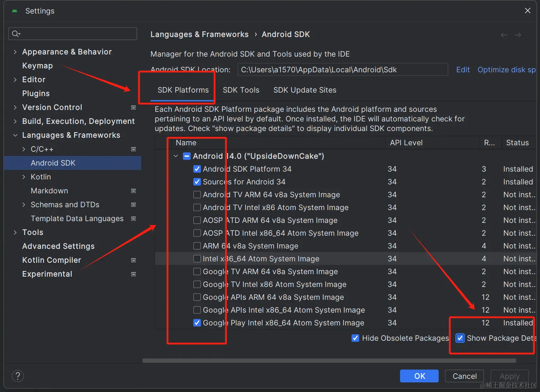Disable Hide Obsolete Packages
The width and height of the screenshot is (540, 392).
[x=355, y=338]
